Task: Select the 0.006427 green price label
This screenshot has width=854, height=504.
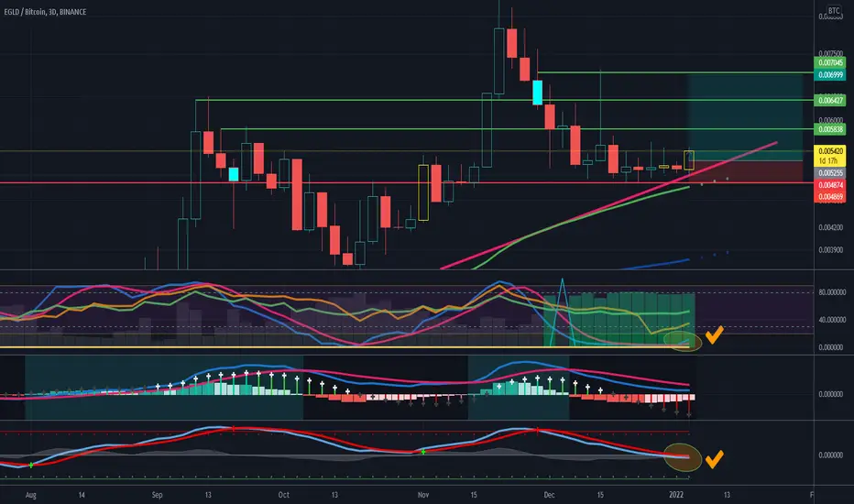Action: 830,100
